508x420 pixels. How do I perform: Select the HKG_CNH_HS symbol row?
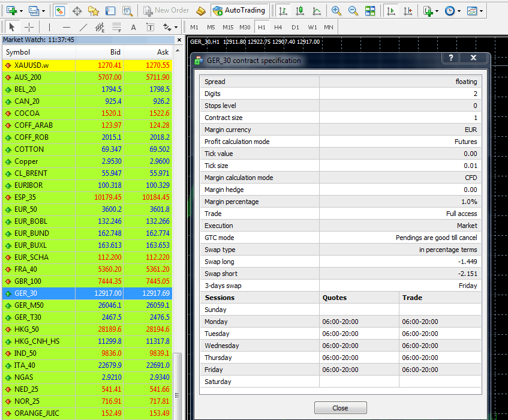[x=87, y=341]
